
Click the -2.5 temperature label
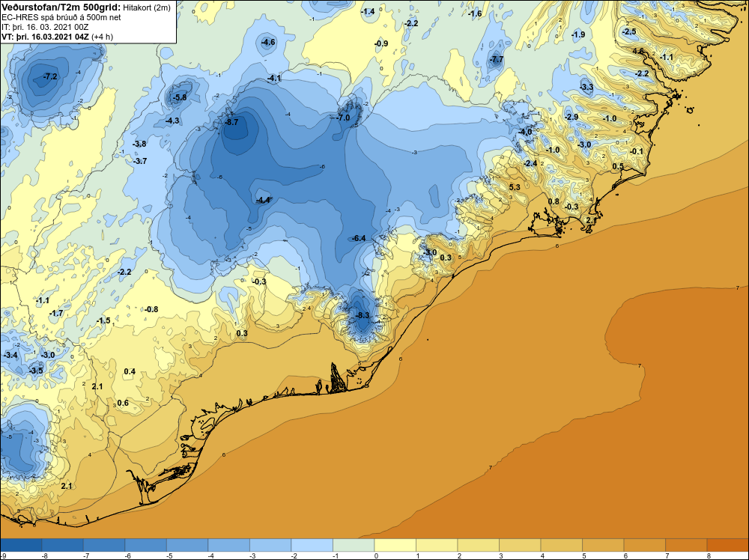(630, 31)
